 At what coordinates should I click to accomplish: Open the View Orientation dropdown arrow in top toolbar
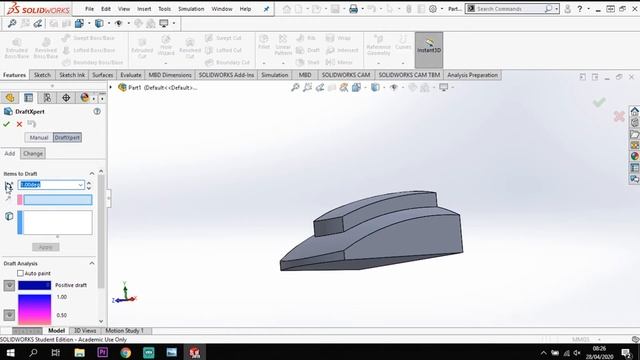(89, 24)
